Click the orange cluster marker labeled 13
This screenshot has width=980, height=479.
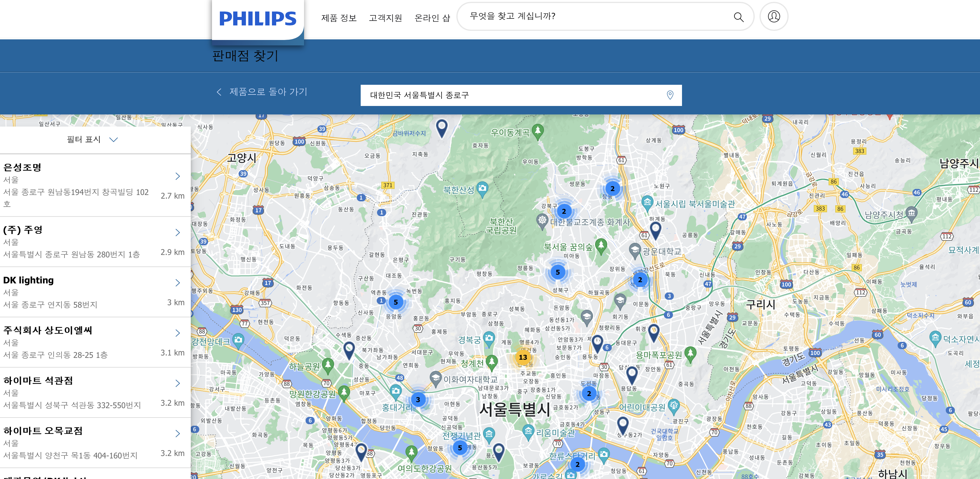point(523,357)
